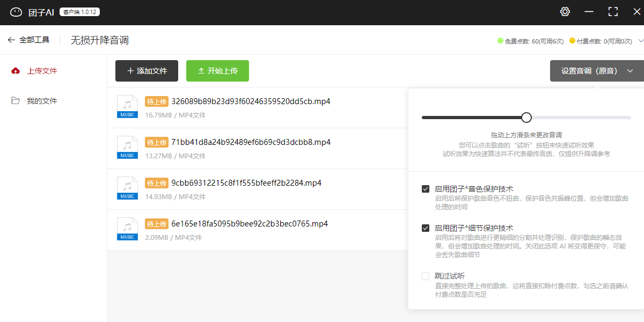Enable the 跳过试听 checkbox
Screen dimensions: 644x322
pyautogui.click(x=426, y=276)
